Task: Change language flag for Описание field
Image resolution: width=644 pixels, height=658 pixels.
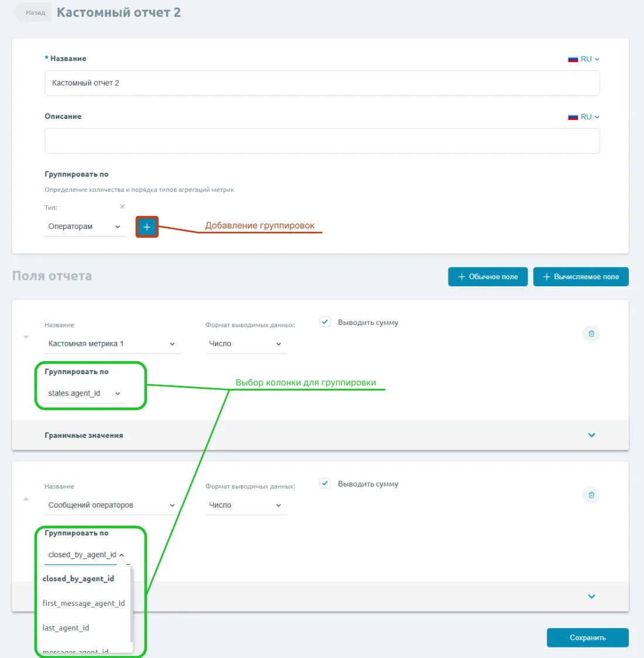Action: click(x=584, y=117)
